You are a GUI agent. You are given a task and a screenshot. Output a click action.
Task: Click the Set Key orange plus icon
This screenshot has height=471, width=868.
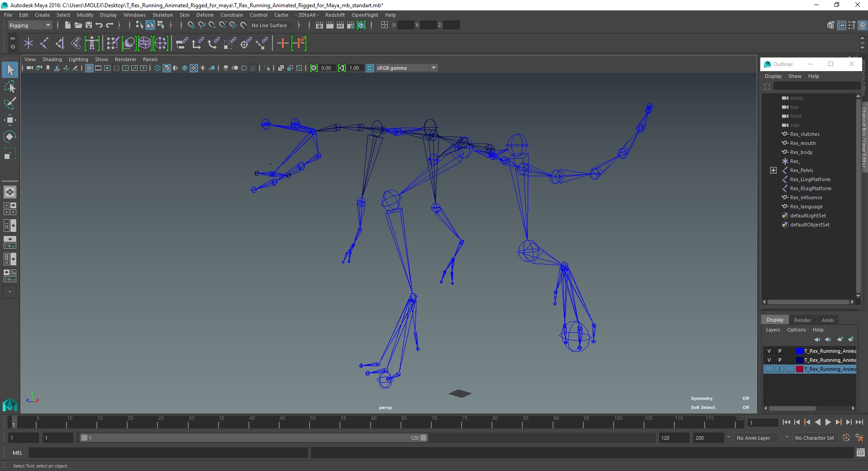click(283, 43)
